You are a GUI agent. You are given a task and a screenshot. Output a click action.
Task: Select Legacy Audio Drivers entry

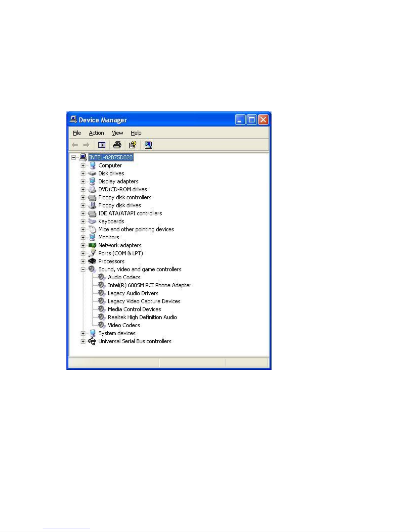pos(133,293)
